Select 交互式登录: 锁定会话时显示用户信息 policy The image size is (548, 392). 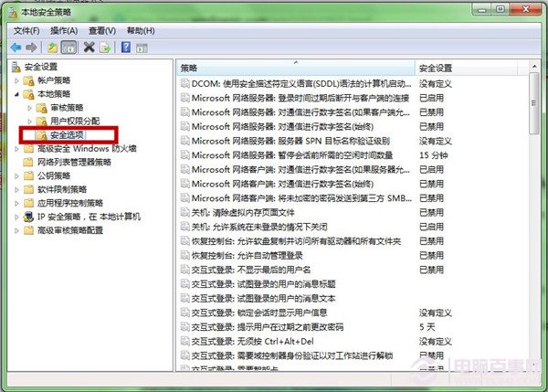click(x=259, y=313)
